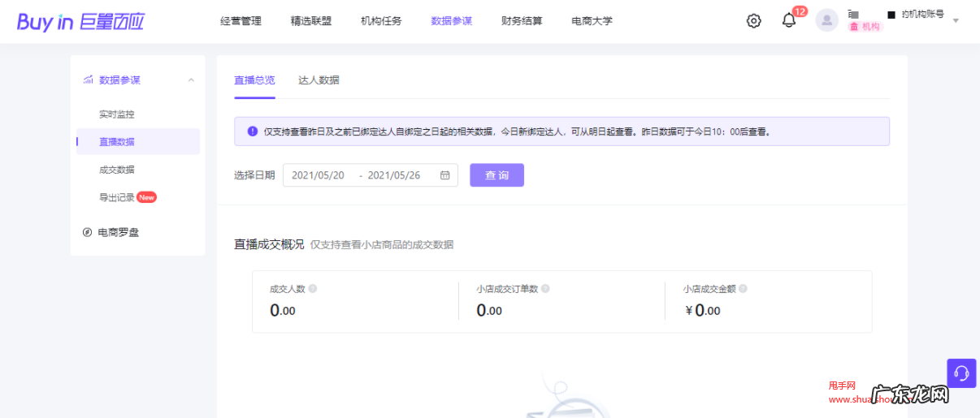Switch to 达人数据 tab

click(x=319, y=80)
